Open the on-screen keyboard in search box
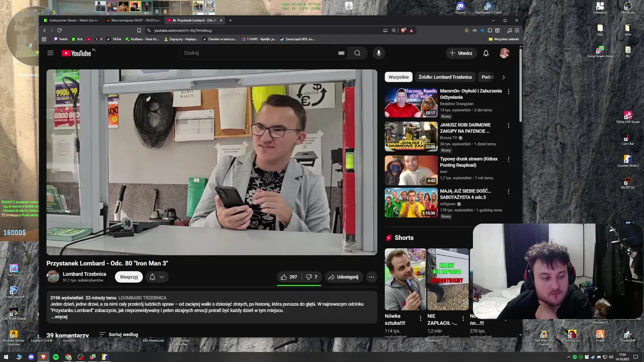644x362 pixels. 341,53
